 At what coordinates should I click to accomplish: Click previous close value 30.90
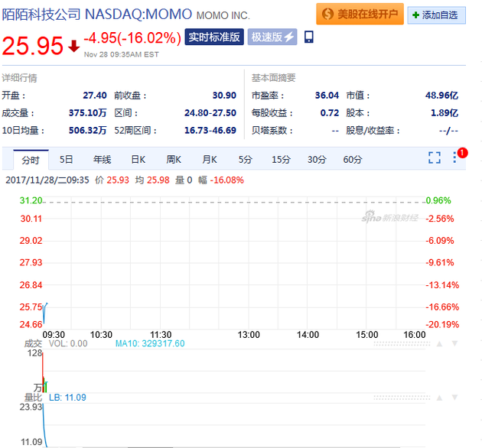click(x=224, y=96)
